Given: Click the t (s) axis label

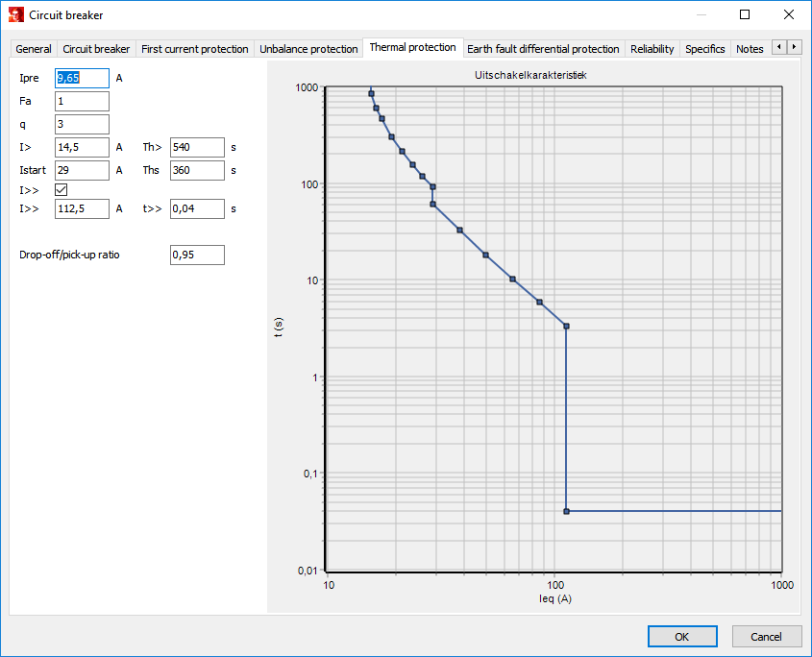Looking at the screenshot, I should coord(279,328).
